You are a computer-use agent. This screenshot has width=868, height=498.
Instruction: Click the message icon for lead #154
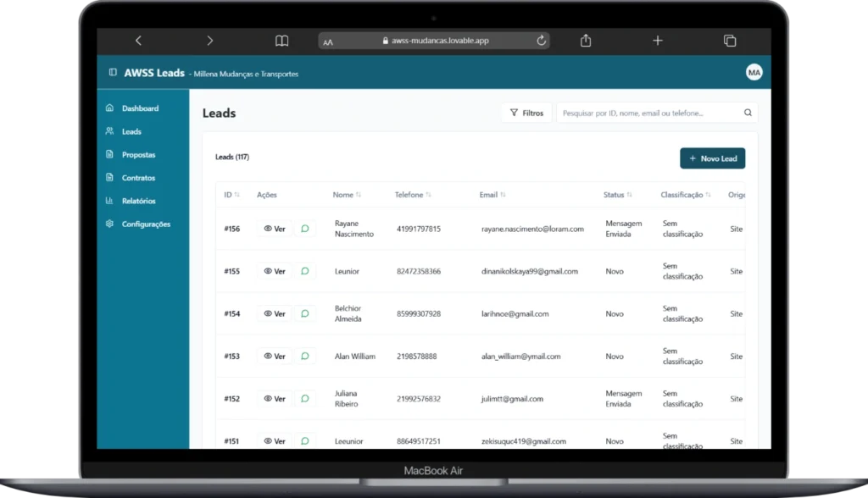point(304,313)
